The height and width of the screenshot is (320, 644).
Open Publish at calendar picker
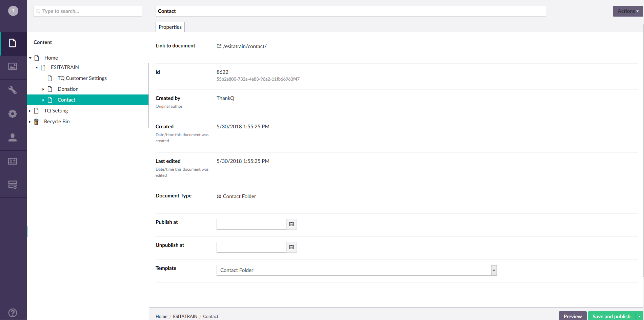pyautogui.click(x=291, y=224)
